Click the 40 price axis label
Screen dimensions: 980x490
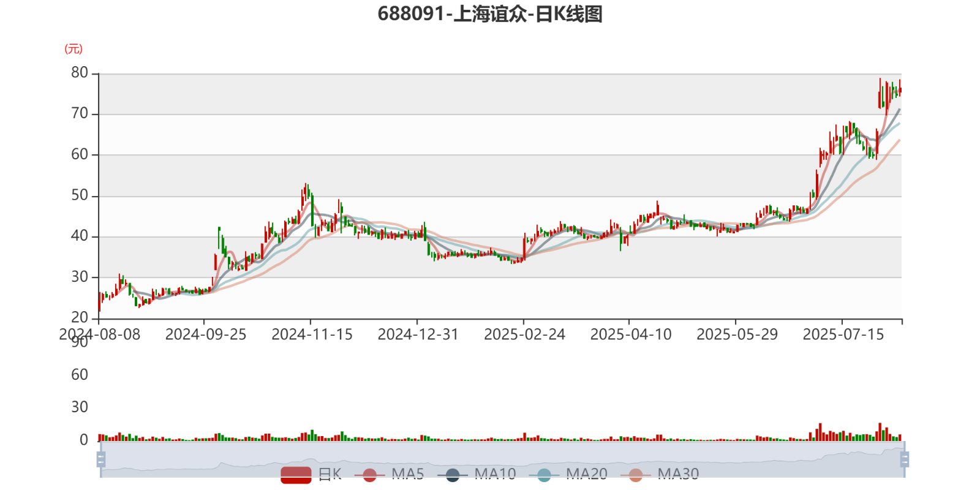click(x=80, y=236)
